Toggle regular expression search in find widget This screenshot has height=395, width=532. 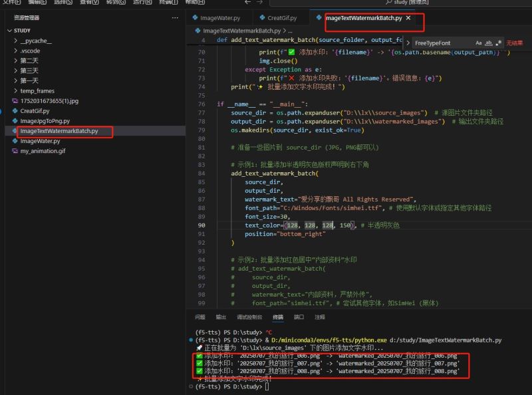click(500, 43)
